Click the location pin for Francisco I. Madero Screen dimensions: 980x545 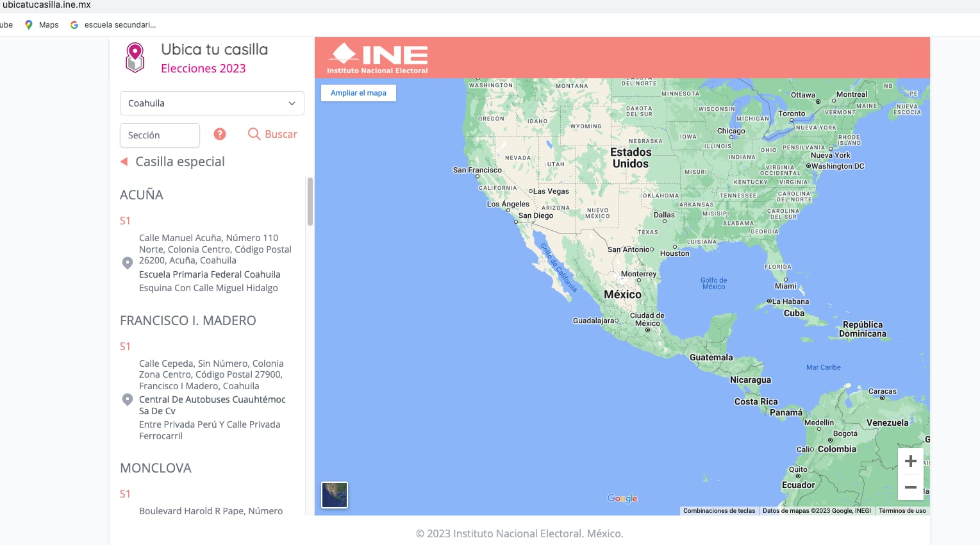pyautogui.click(x=128, y=399)
